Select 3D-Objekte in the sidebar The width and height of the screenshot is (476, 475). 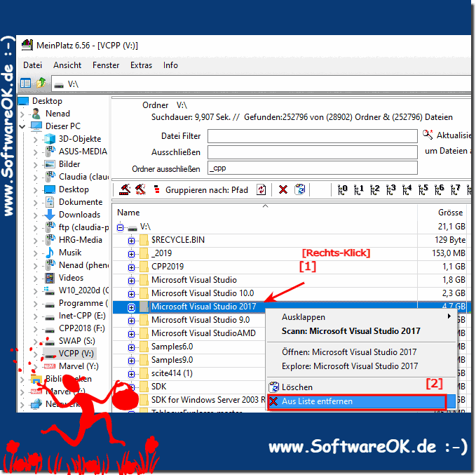tap(79, 139)
